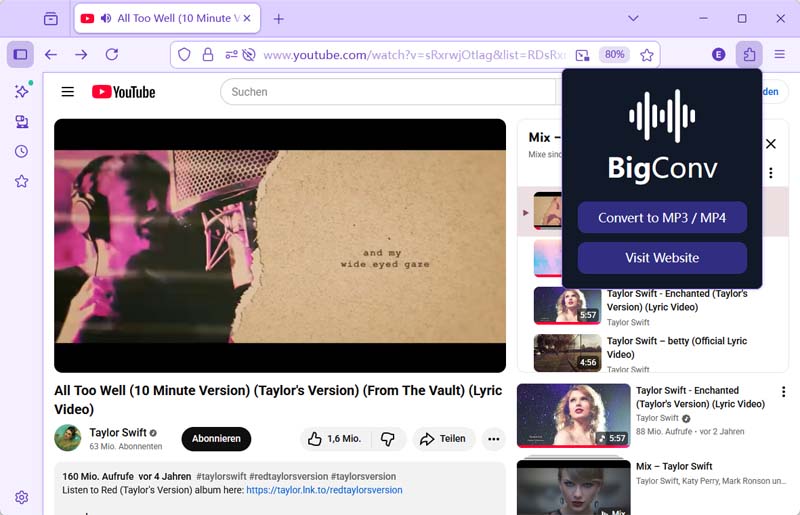Go to the YouTube home logo

click(123, 92)
